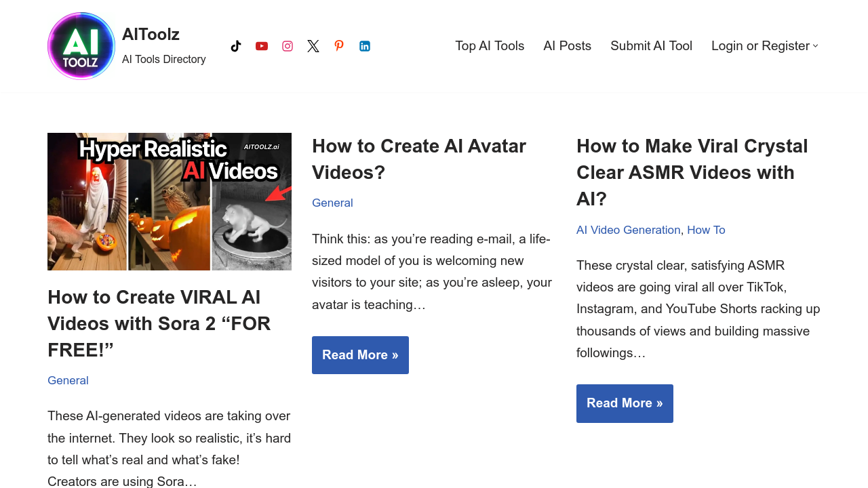Screen dimensions: 868x488
Task: Open the X (Twitter) social icon
Action: tap(313, 46)
